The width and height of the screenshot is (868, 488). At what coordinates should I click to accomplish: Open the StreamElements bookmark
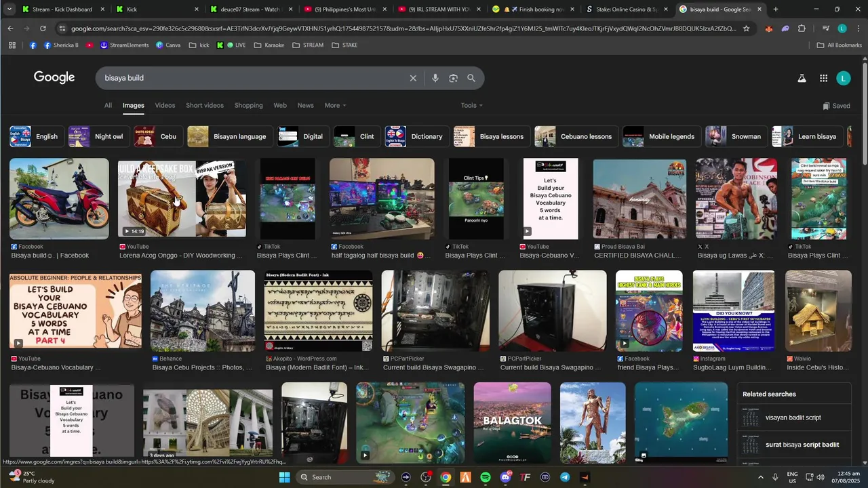[x=124, y=45]
